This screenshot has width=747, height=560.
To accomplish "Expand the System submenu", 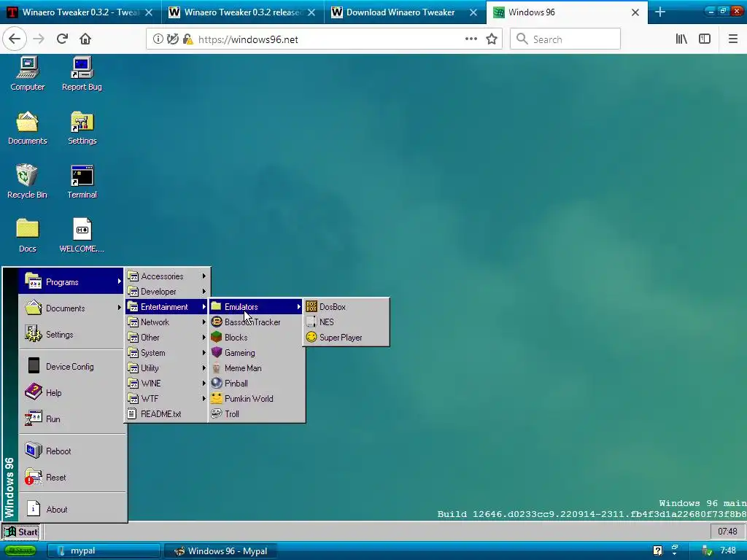I will tap(167, 353).
